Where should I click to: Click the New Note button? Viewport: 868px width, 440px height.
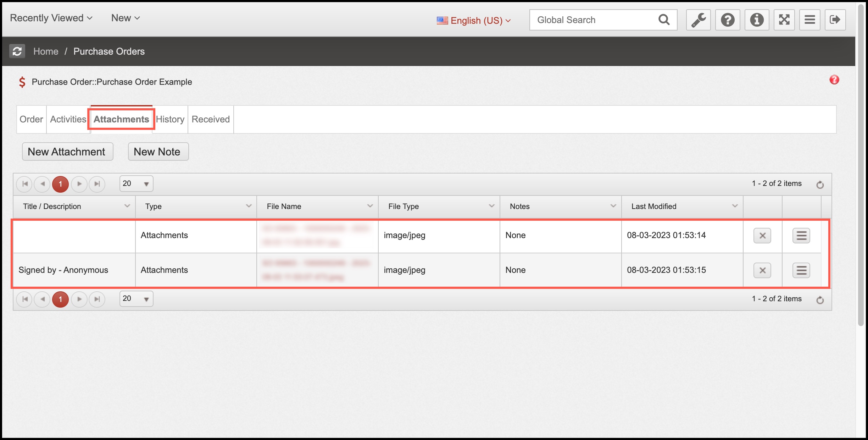[x=158, y=152]
